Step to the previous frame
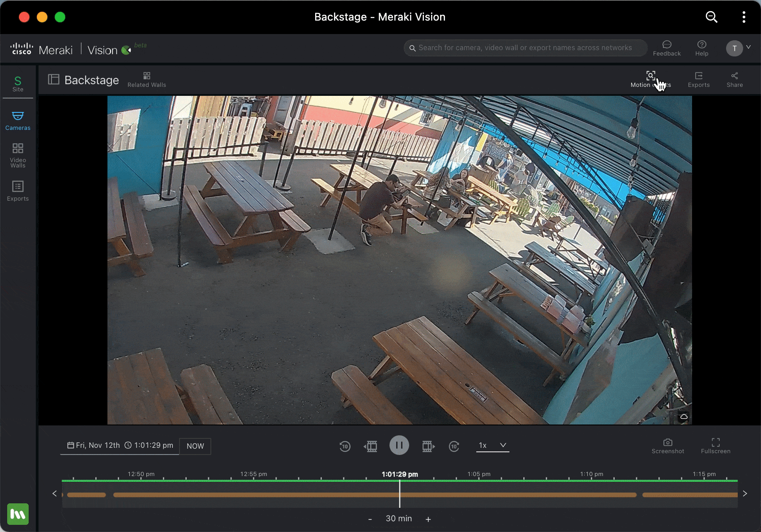The width and height of the screenshot is (761, 532). click(371, 446)
